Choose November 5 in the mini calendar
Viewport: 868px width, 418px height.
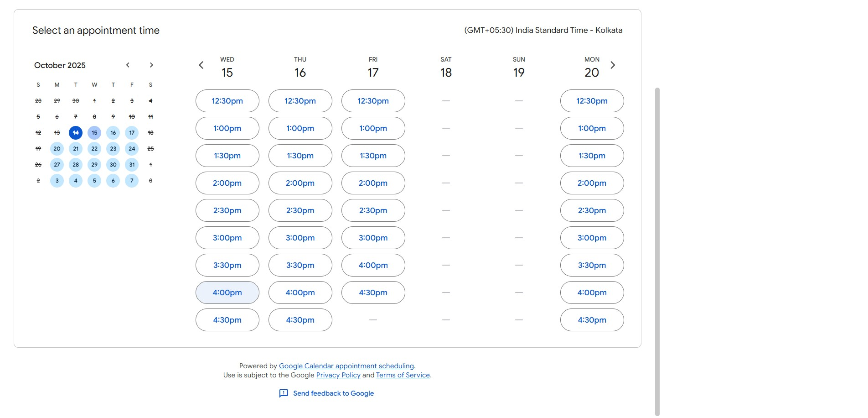[94, 181]
